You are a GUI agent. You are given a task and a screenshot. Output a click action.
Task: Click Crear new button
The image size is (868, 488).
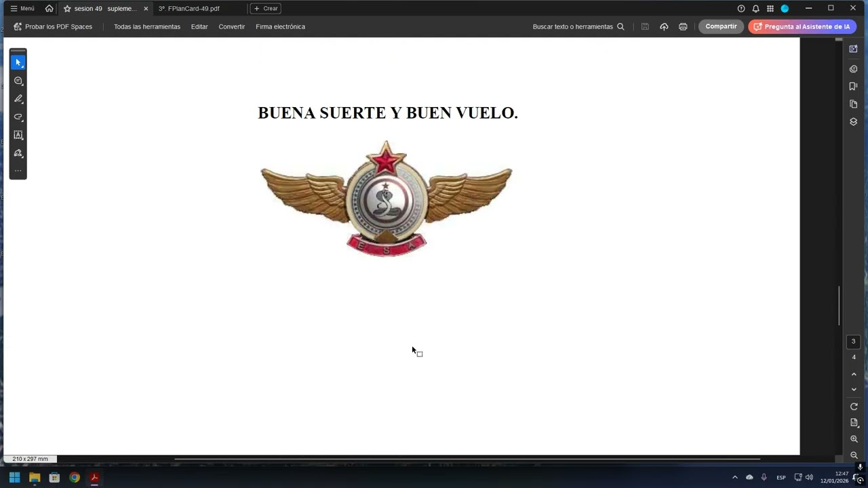(265, 8)
